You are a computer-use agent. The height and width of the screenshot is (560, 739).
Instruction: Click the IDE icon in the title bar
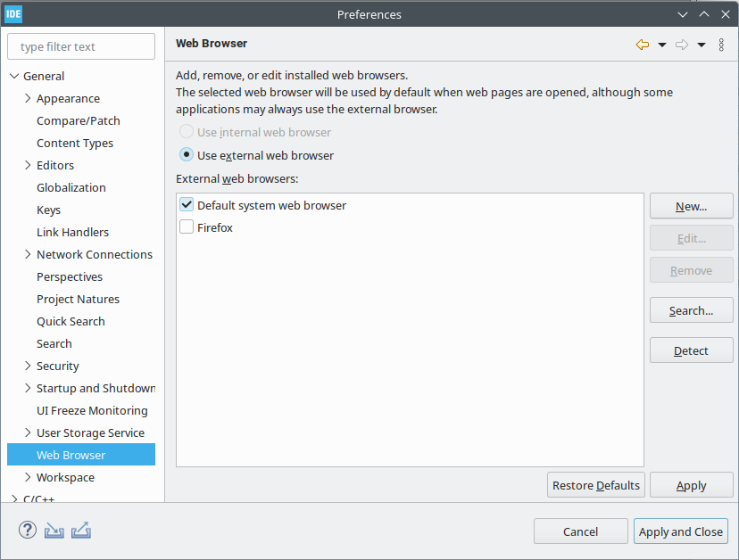click(x=13, y=13)
